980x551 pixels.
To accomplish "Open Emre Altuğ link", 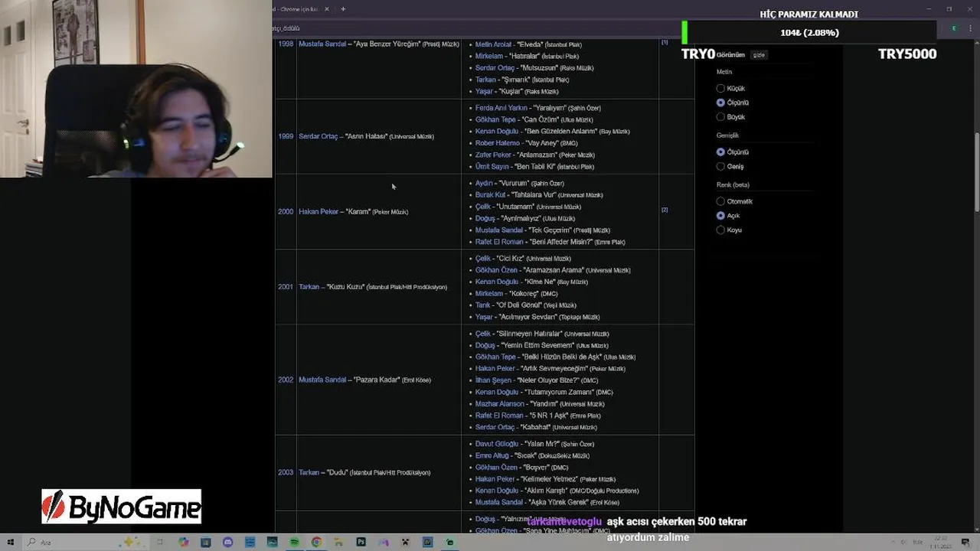I will pos(492,455).
